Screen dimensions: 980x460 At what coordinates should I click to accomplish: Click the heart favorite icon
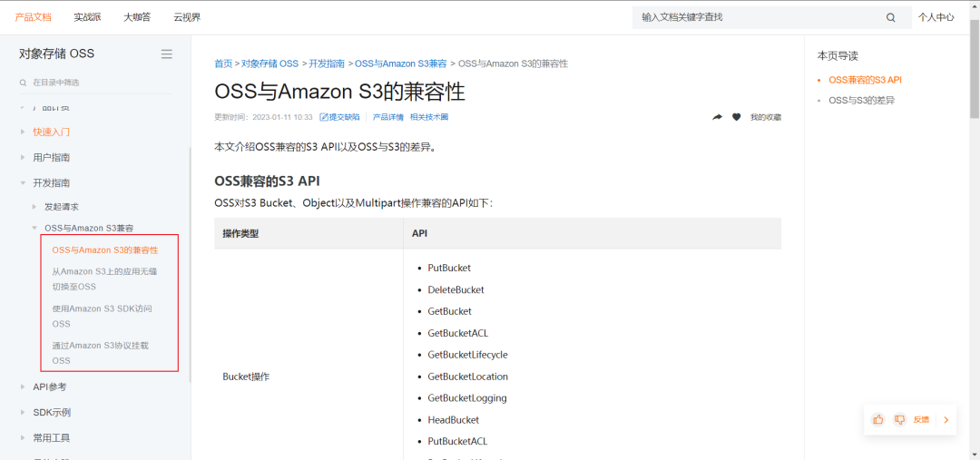(736, 117)
